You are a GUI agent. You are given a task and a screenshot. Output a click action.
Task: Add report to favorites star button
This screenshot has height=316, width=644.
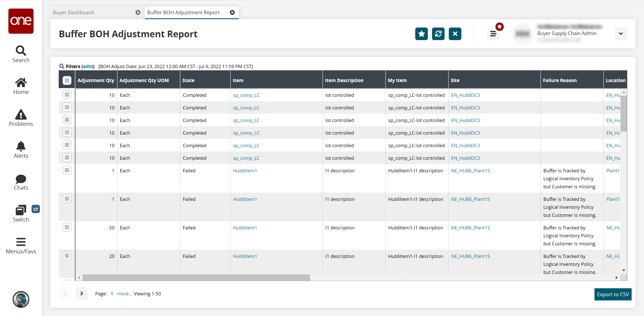tap(421, 34)
